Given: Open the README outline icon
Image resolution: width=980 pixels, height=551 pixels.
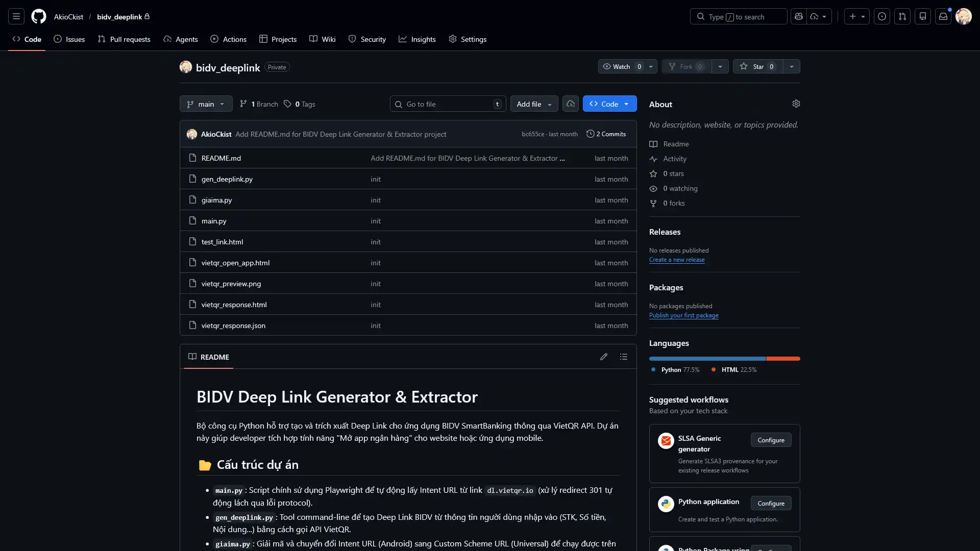Looking at the screenshot, I should coord(624,357).
